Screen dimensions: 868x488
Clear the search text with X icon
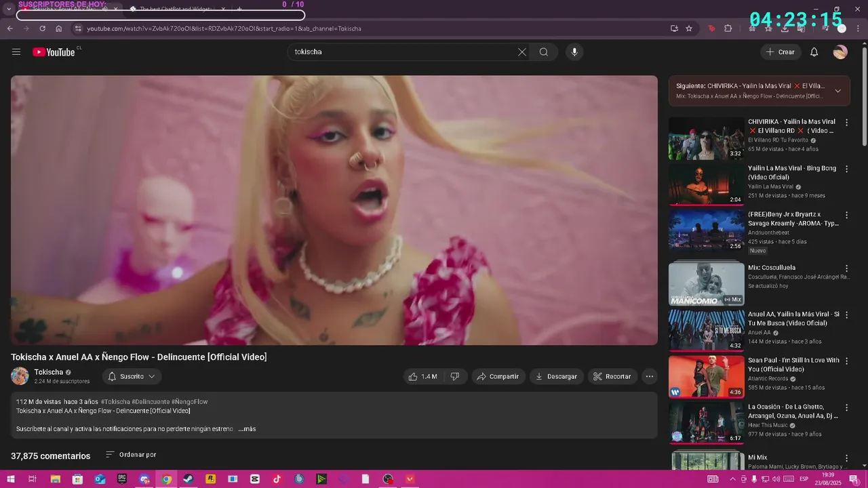pyautogui.click(x=522, y=52)
